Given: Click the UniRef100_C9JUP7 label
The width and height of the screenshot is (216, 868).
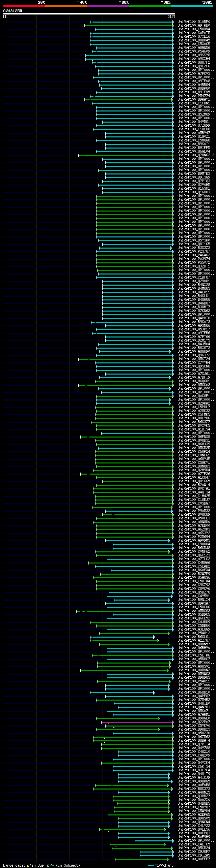Looking at the screenshot, I should point(194,852).
